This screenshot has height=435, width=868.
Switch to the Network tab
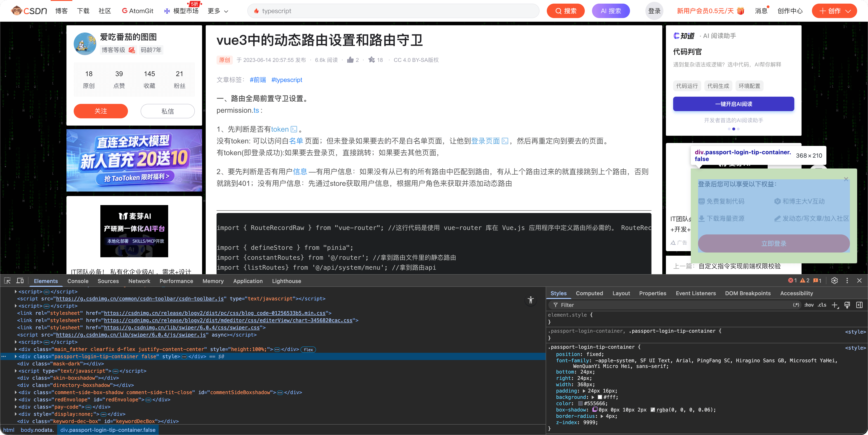(139, 281)
